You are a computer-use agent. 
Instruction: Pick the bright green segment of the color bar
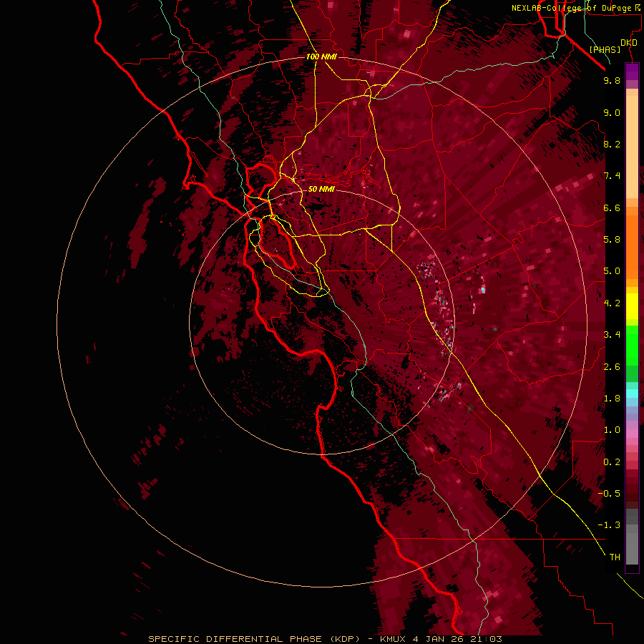coord(632,345)
